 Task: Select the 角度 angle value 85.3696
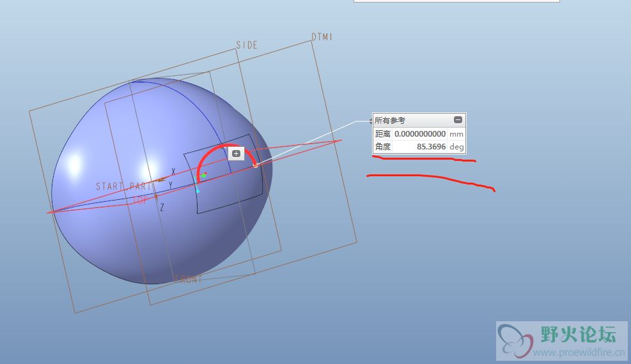pos(431,147)
